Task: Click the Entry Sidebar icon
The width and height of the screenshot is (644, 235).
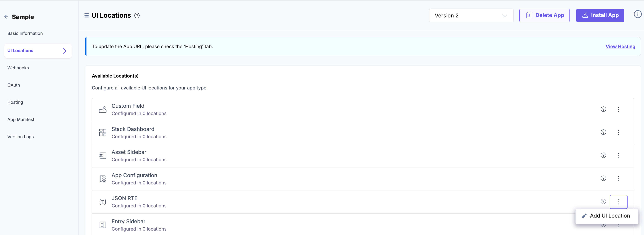Action: pyautogui.click(x=103, y=225)
